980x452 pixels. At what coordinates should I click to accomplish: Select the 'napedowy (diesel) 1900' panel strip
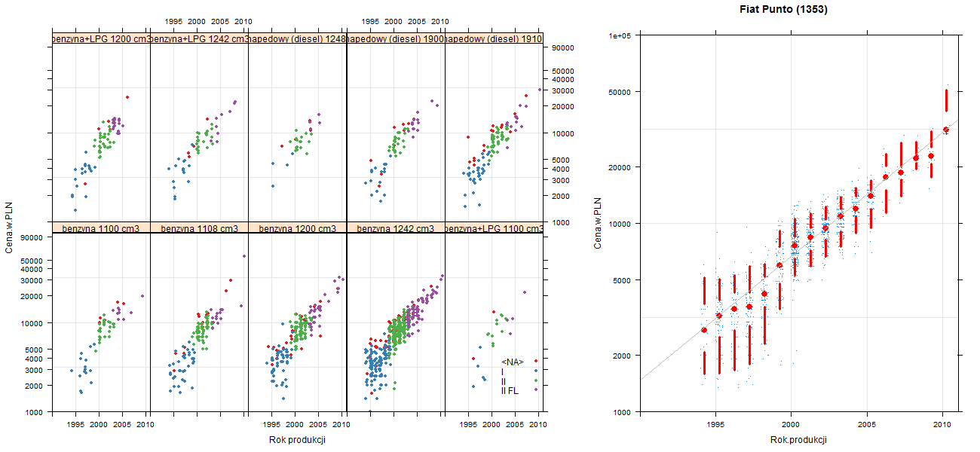coord(396,38)
